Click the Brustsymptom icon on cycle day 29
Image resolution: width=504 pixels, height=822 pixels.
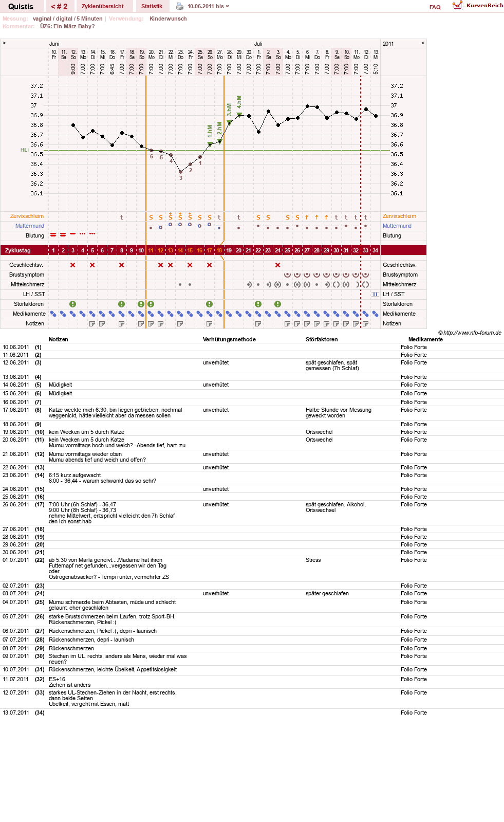tap(327, 275)
